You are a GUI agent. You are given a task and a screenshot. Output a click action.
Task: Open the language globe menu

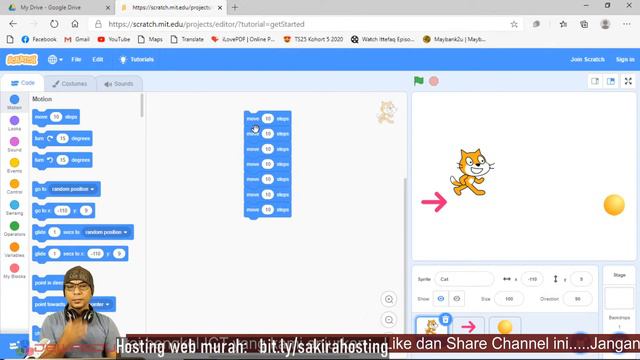(55, 60)
